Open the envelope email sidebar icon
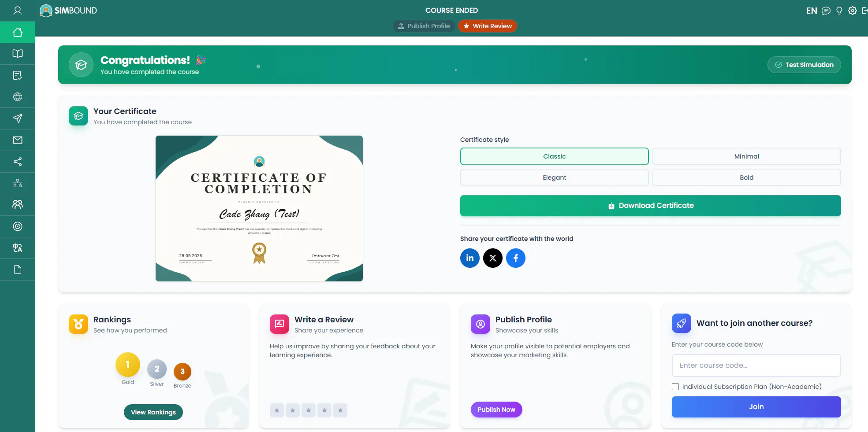The height and width of the screenshot is (432, 868). (18, 140)
